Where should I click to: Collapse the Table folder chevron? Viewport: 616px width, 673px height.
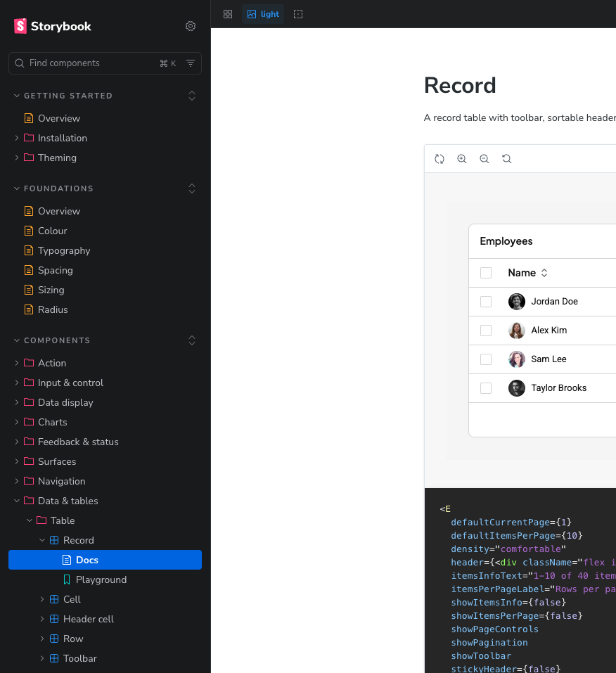click(30, 520)
